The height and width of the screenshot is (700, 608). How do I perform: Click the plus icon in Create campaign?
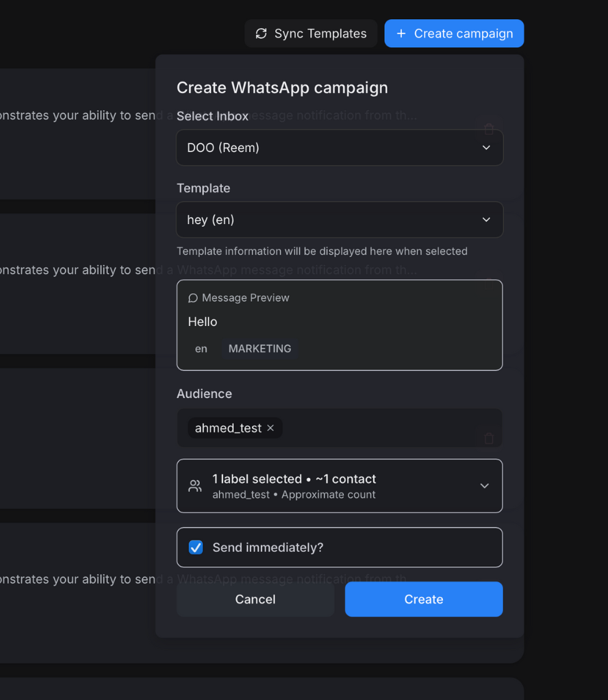(401, 34)
